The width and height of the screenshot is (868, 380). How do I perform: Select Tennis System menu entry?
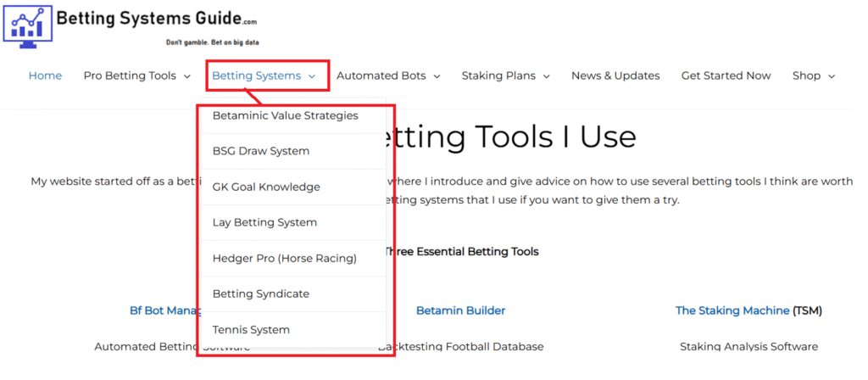(x=251, y=329)
